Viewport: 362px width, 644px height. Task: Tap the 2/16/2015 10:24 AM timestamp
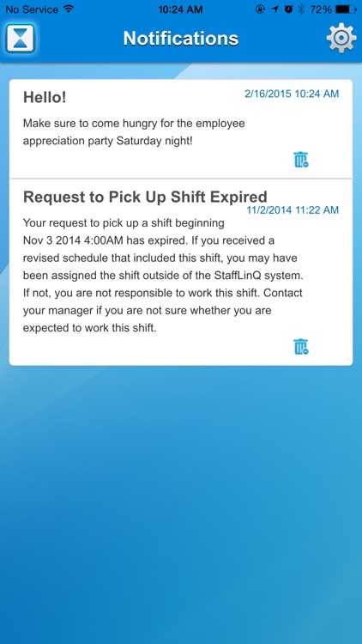tap(292, 94)
